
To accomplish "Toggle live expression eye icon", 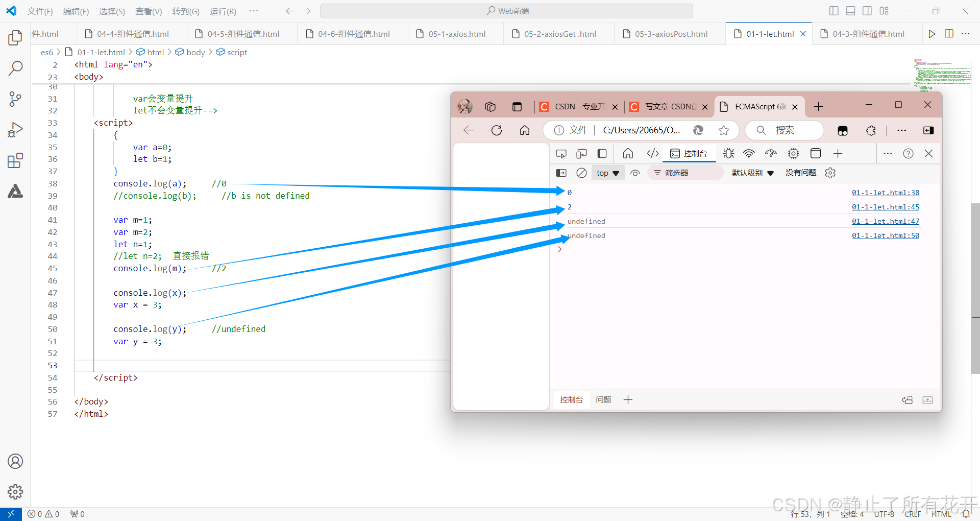I will [635, 173].
